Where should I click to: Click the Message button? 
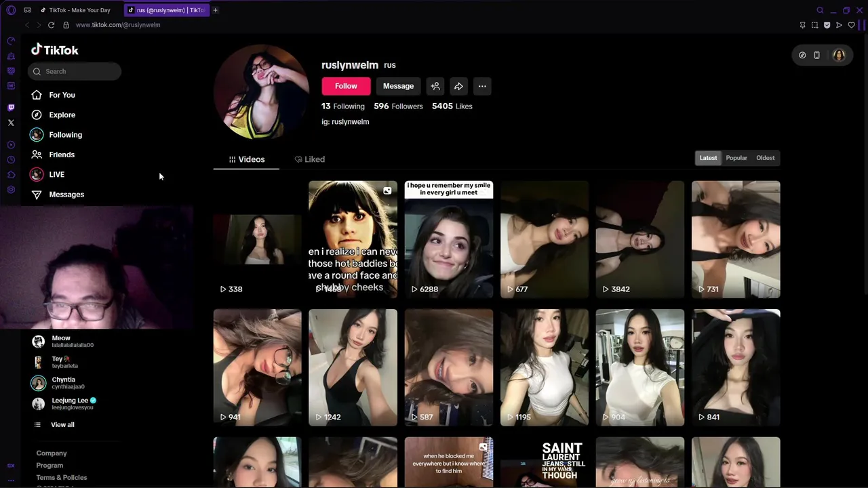tap(398, 86)
